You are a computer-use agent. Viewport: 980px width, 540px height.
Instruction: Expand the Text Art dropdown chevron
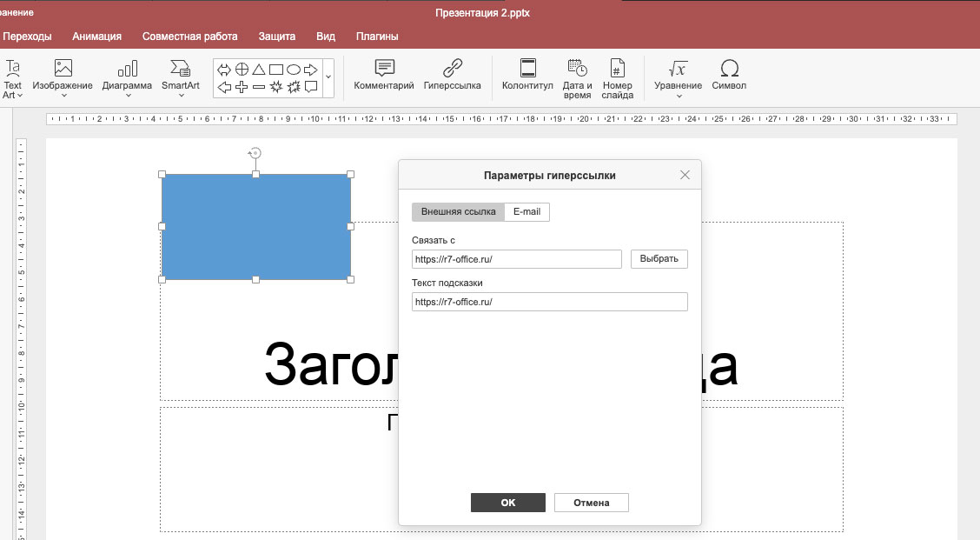tap(20, 96)
